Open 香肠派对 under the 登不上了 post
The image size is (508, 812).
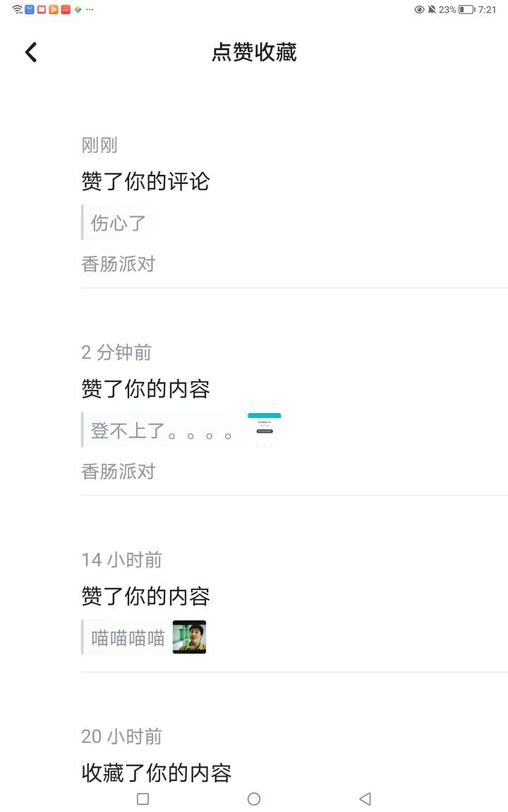(x=119, y=472)
